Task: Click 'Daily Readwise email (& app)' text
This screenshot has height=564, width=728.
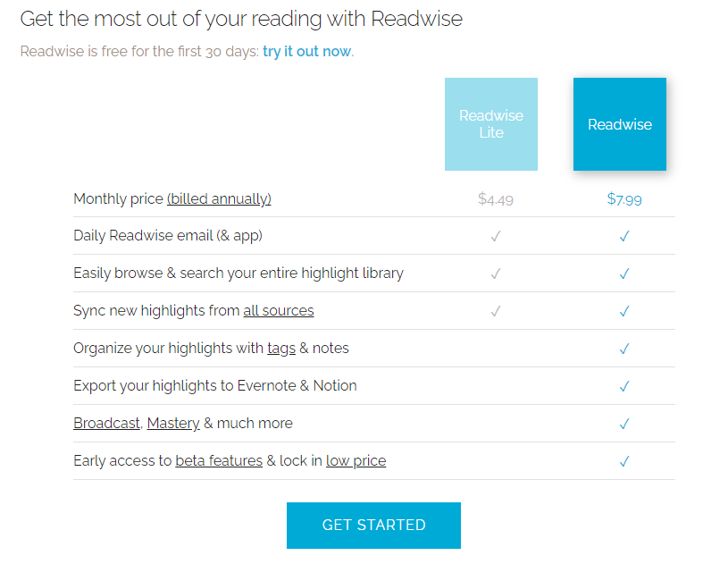Action: (168, 236)
